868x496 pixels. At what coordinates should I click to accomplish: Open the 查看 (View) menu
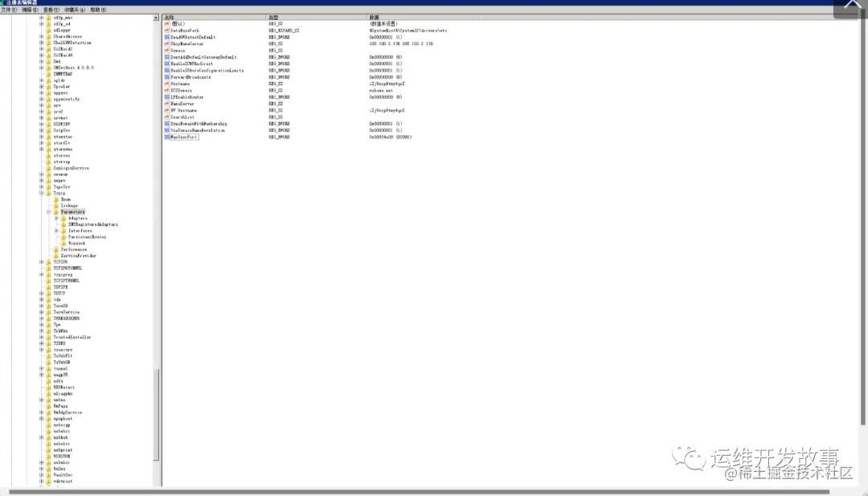coord(51,10)
